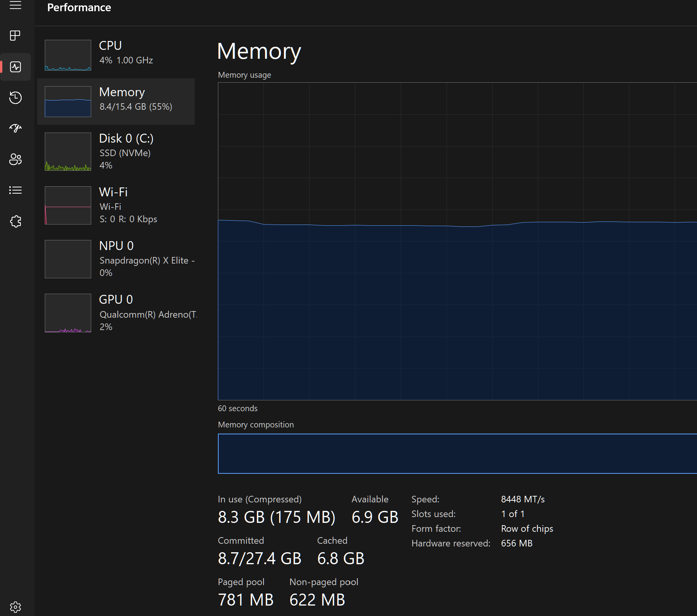Select GPU 0 Qualcomm Adreno entry

pyautogui.click(x=116, y=312)
